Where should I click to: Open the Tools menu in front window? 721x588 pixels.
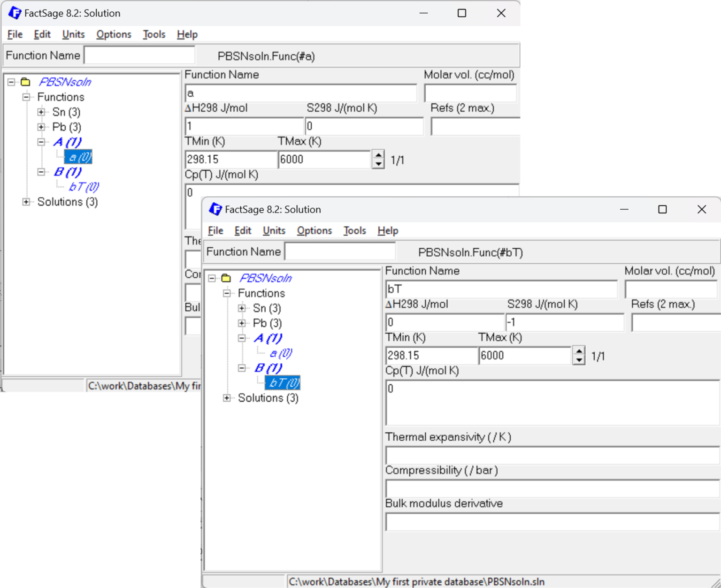[354, 230]
